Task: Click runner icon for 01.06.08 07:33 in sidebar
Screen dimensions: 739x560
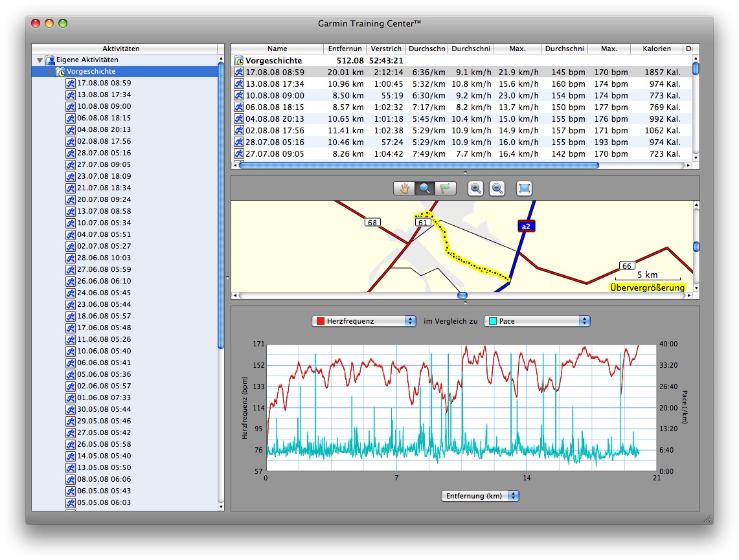Action: pyautogui.click(x=70, y=398)
